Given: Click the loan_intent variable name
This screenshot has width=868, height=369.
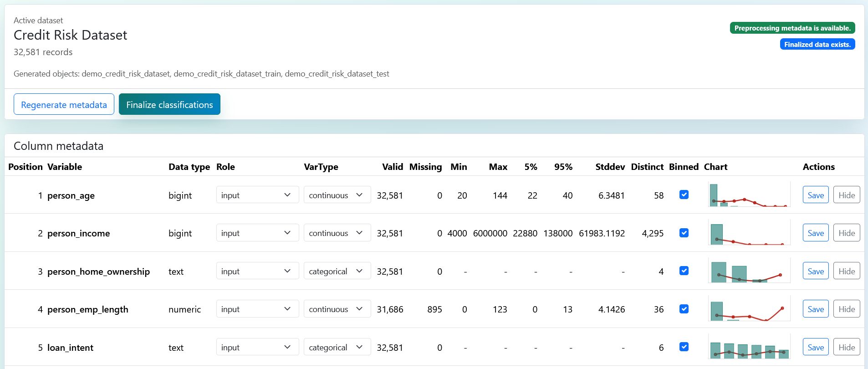Looking at the screenshot, I should (70, 348).
